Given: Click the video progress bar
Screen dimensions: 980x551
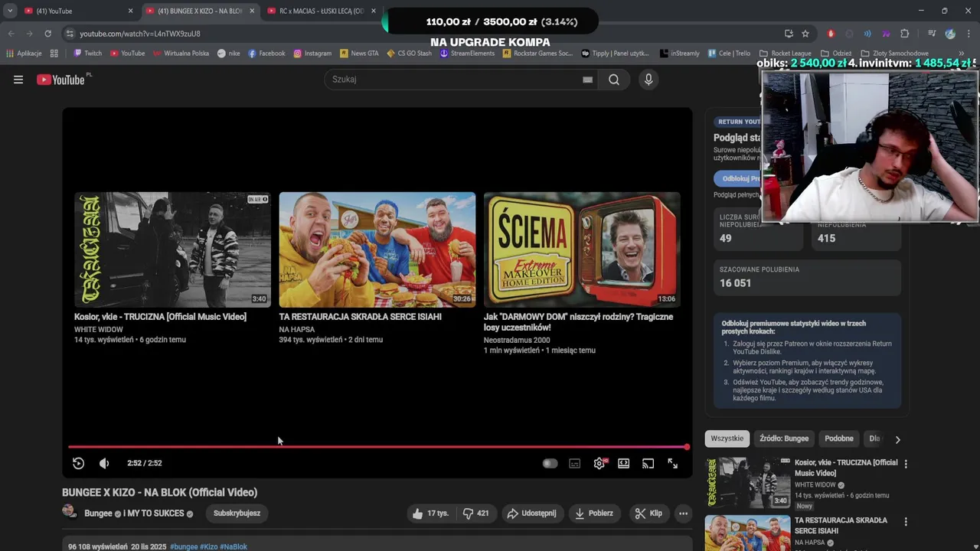Looking at the screenshot, I should click(x=377, y=447).
